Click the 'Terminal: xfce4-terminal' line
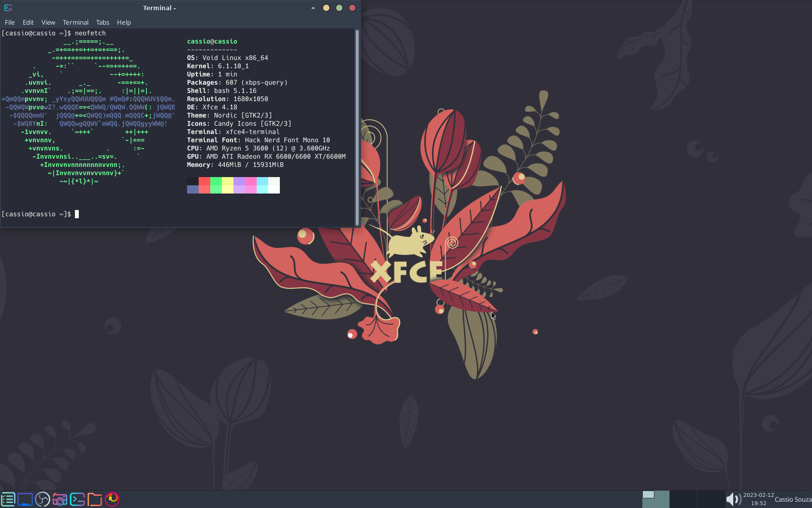 (x=233, y=132)
